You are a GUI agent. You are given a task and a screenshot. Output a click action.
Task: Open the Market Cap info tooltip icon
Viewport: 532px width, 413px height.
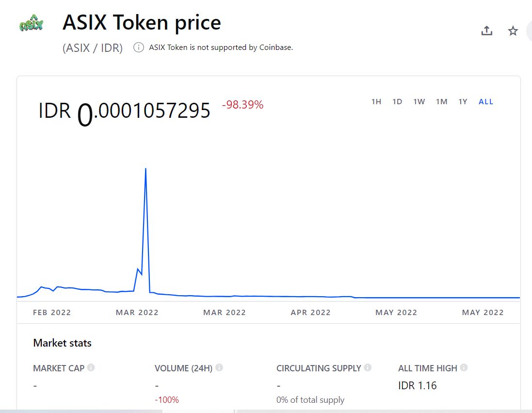pos(91,368)
